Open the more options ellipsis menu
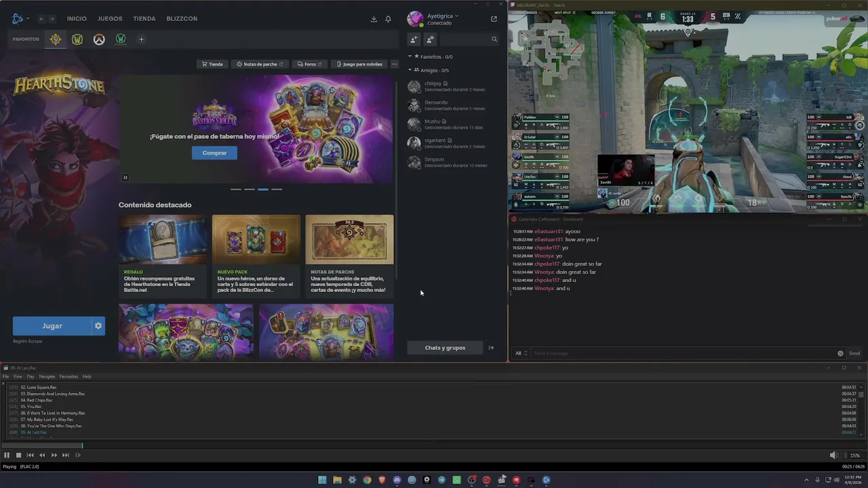 click(395, 64)
